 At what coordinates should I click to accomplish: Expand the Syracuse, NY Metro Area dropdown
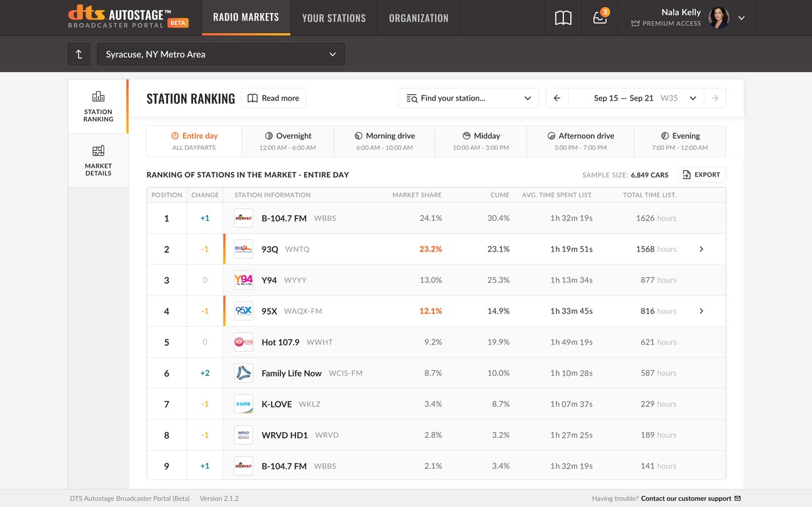click(220, 54)
